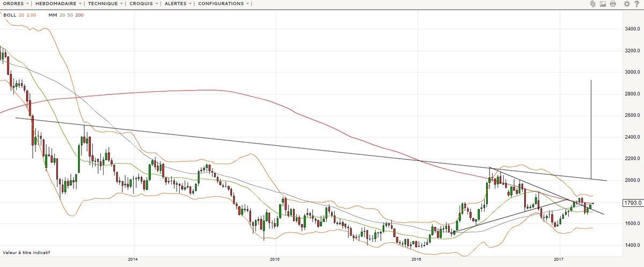The height and width of the screenshot is (267, 644).
Task: Click the BOLL indicator label
Action: [9, 15]
